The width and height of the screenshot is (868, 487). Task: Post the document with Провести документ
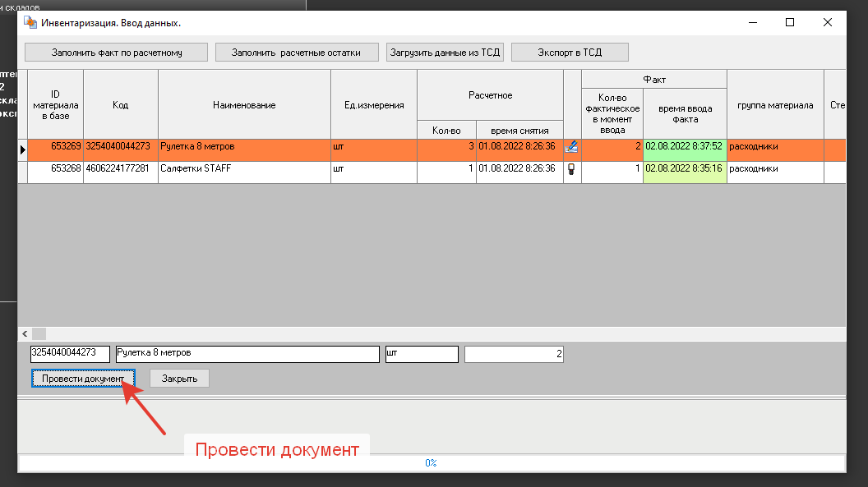coord(83,379)
